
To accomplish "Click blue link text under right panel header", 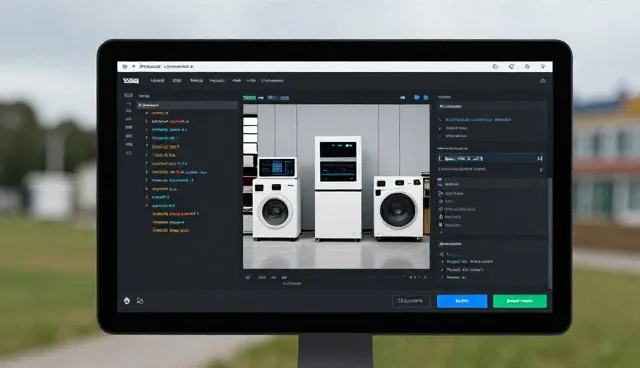I will tap(478, 120).
